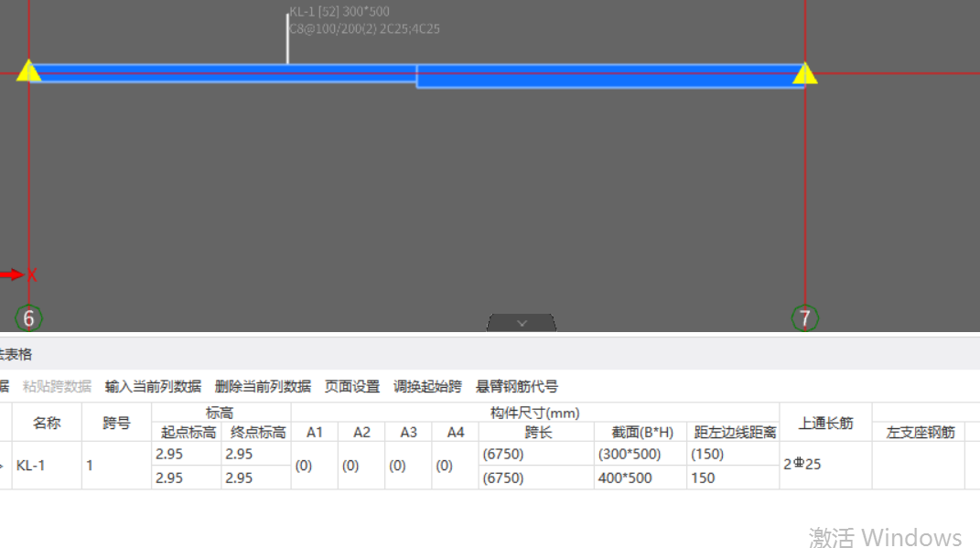The image size is (980, 548).
Task: Select the (300*500) section cell
Action: 641,455
